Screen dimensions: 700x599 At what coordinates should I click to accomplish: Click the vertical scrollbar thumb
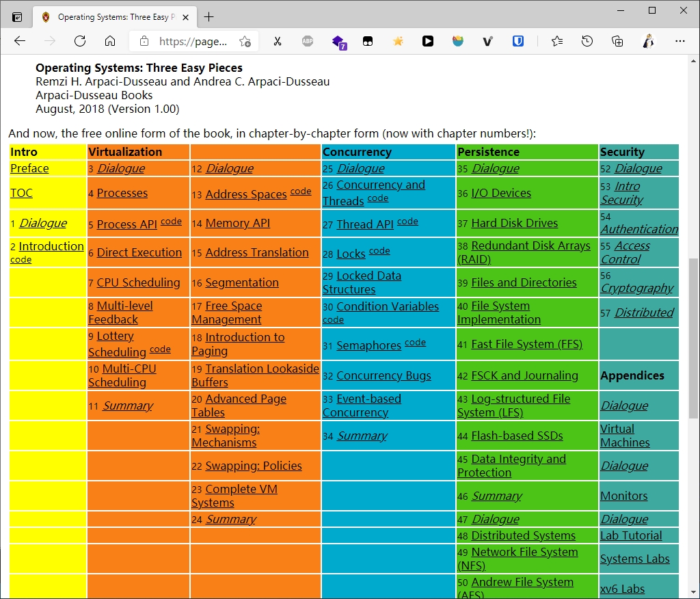693,338
